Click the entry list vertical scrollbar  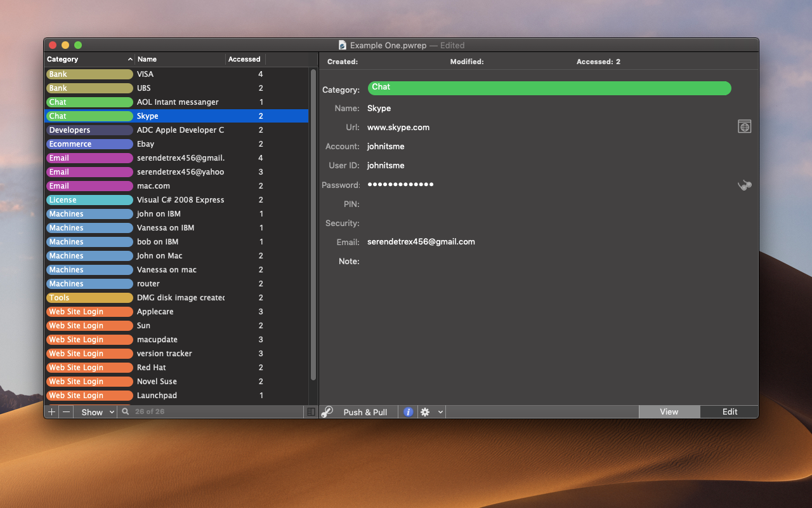tap(313, 222)
